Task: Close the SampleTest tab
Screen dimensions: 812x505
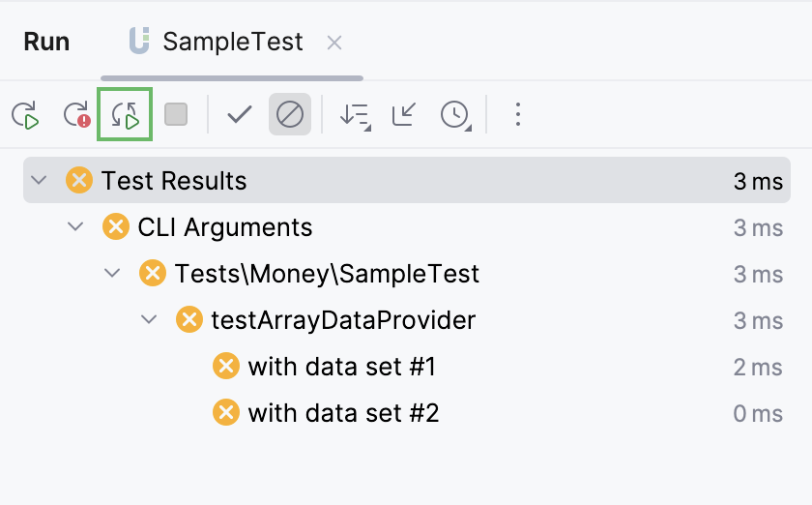Action: [334, 43]
